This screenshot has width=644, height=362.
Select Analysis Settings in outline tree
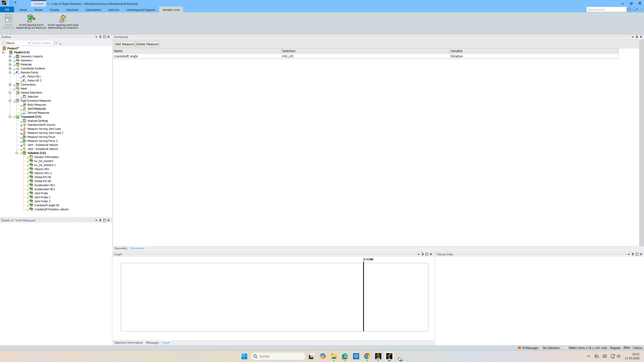[x=37, y=121]
